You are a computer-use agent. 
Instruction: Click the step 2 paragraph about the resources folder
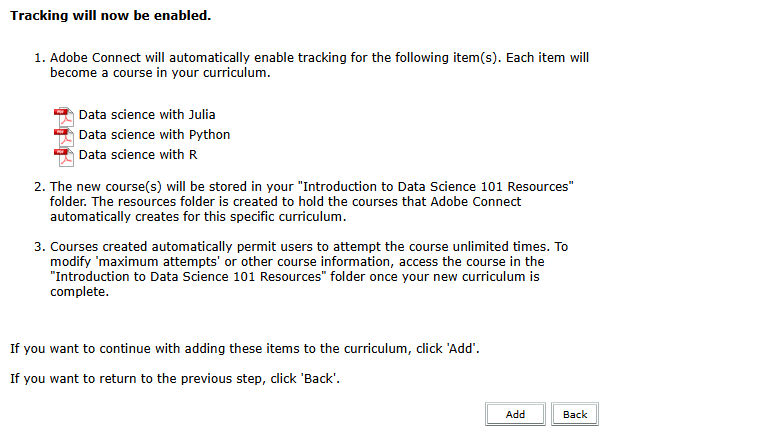click(310, 202)
